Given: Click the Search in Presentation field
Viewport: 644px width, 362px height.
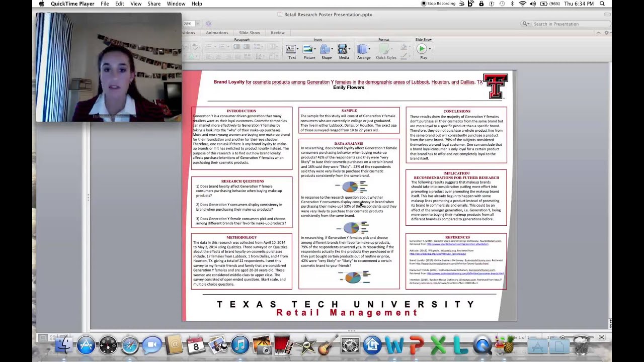Looking at the screenshot, I should [565, 24].
